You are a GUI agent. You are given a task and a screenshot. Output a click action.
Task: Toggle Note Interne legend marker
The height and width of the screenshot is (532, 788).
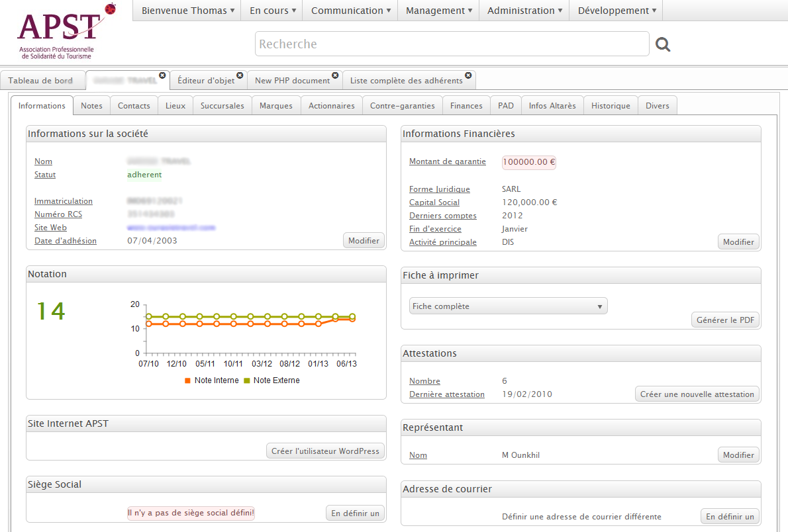point(187,380)
